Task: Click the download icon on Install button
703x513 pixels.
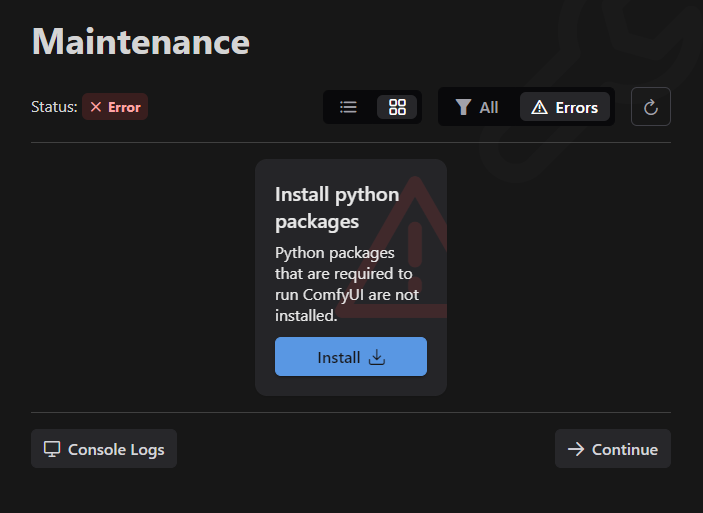Action: (x=377, y=357)
